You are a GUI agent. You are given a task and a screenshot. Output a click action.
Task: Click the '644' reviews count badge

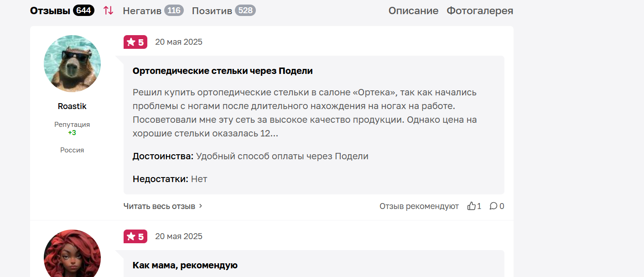83,10
